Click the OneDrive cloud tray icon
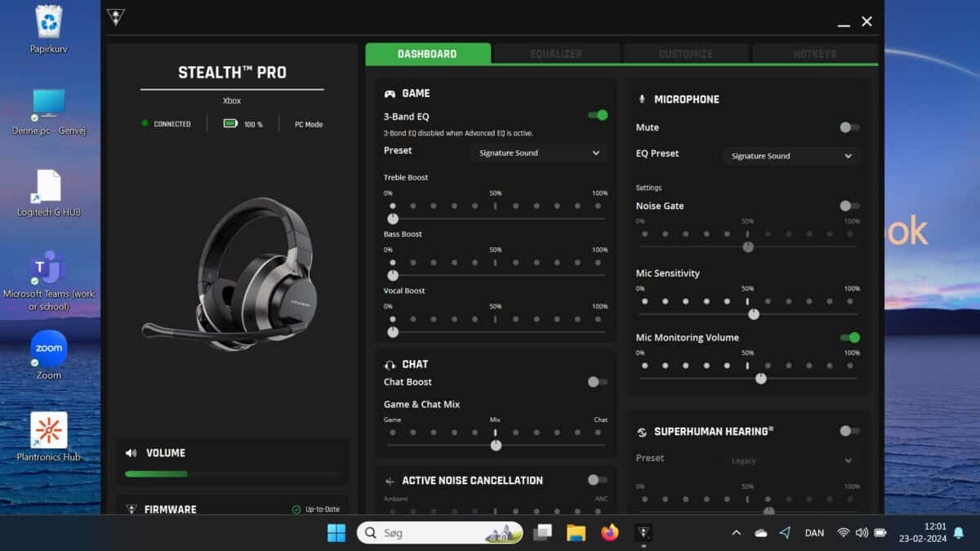Image resolution: width=980 pixels, height=551 pixels. tap(761, 533)
